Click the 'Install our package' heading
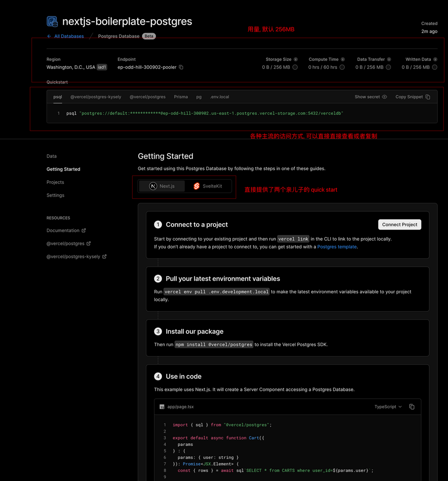The image size is (448, 481). click(x=195, y=331)
